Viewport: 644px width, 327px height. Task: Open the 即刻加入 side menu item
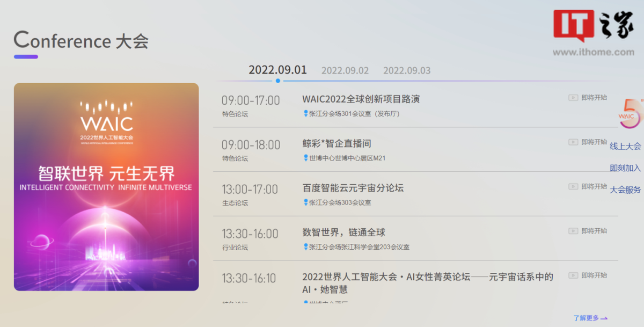point(625,168)
